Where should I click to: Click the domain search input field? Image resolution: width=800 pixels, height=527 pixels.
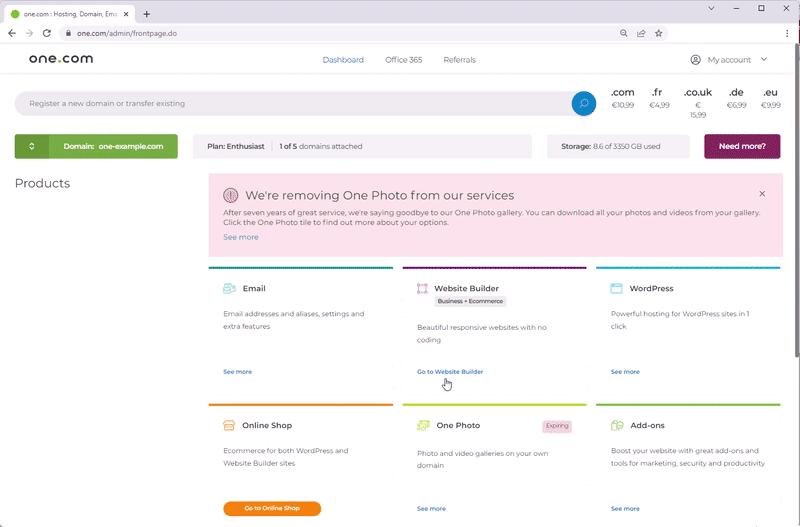[293, 104]
